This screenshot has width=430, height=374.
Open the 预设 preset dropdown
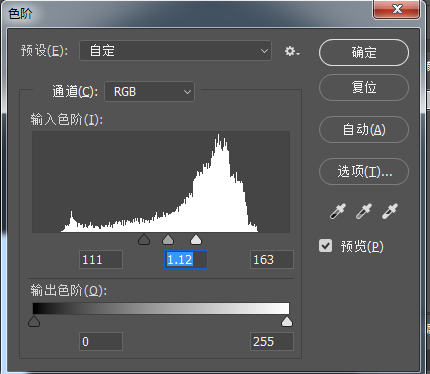[175, 51]
